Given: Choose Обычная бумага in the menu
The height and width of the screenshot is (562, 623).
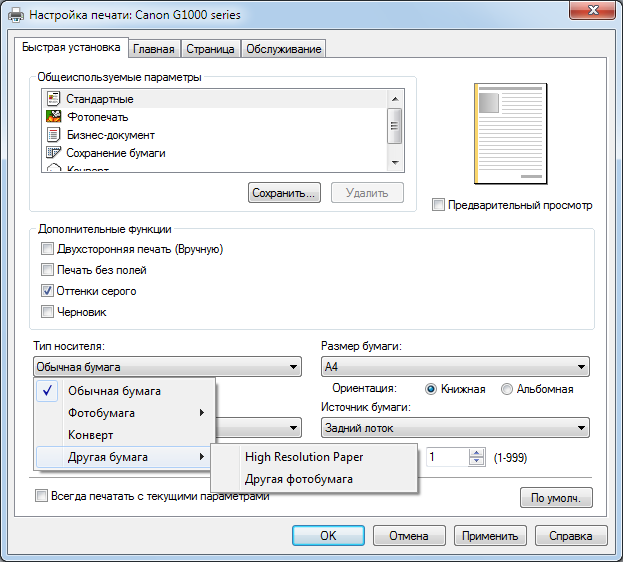Looking at the screenshot, I should (x=125, y=391).
